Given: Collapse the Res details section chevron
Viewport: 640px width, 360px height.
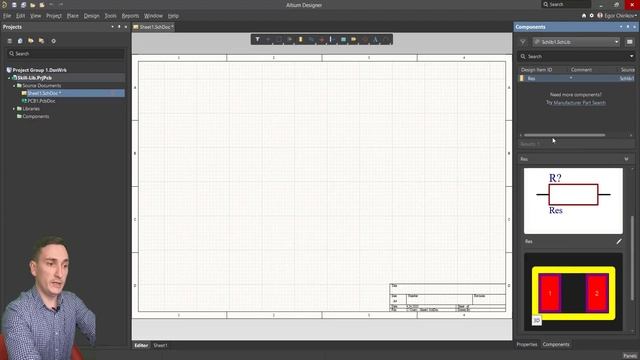Looking at the screenshot, I should pos(627,159).
